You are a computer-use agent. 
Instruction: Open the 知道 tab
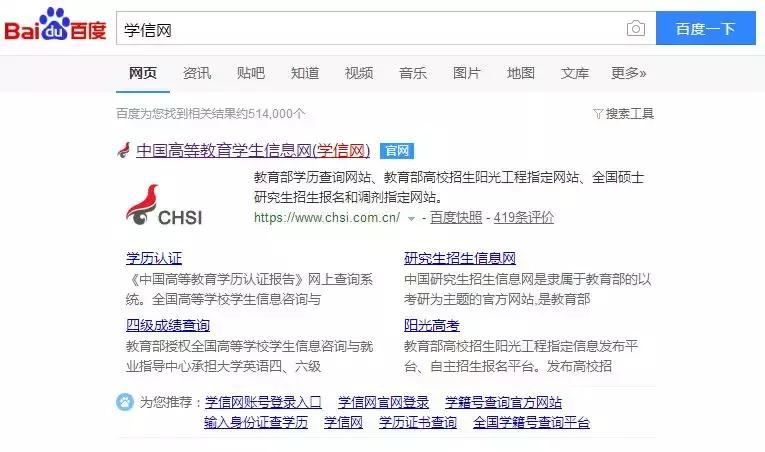[305, 73]
